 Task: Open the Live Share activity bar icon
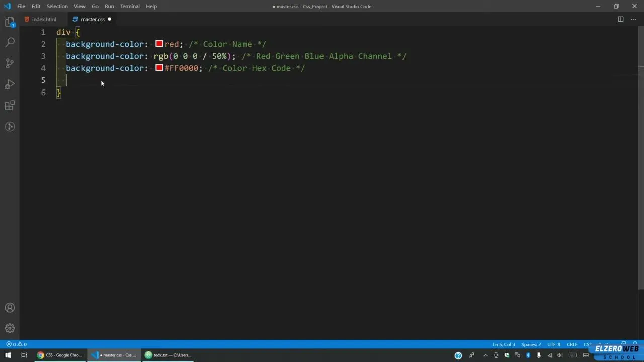(10, 127)
